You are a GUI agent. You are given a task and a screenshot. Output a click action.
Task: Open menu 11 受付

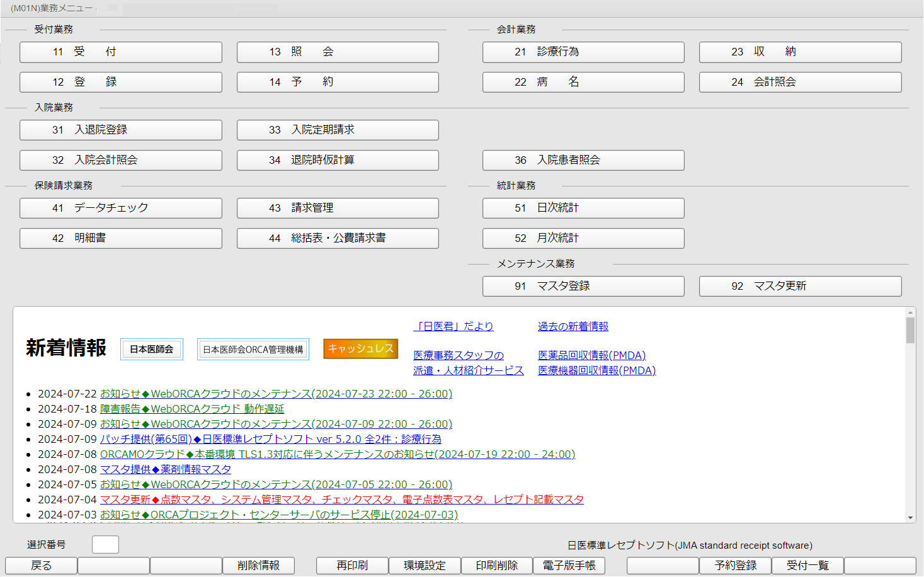[121, 52]
